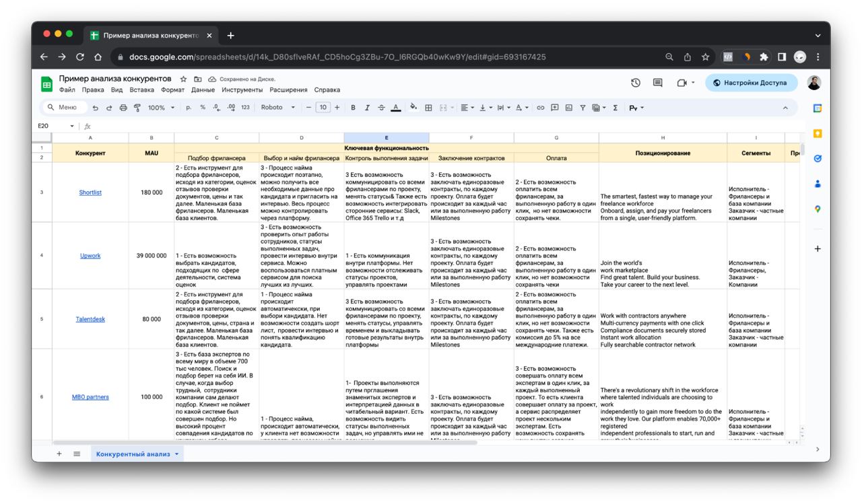The image size is (862, 504).
Task: Decrease font size with minus button
Action: coord(308,108)
